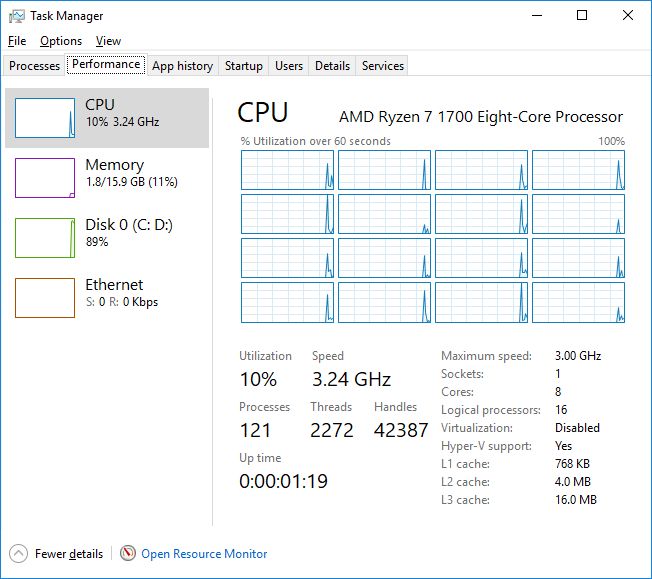
Task: Click the AMD Ryzen 7 1700 processor name
Action: [x=481, y=116]
